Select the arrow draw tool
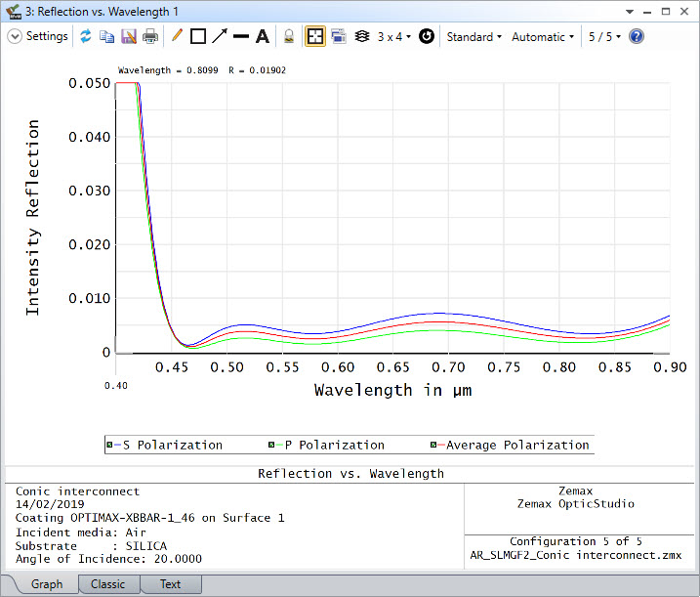The height and width of the screenshot is (597, 700). point(220,36)
